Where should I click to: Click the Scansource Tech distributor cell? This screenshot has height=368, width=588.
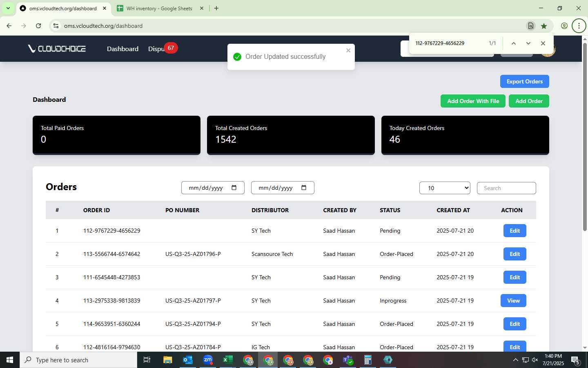pos(272,254)
